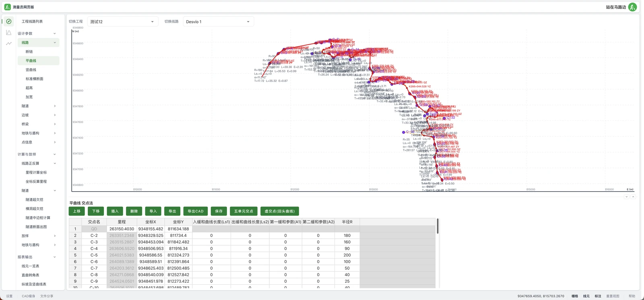The image size is (644, 300).
Task: Click the green app logo icon at top left
Action: pyautogui.click(x=7, y=7)
